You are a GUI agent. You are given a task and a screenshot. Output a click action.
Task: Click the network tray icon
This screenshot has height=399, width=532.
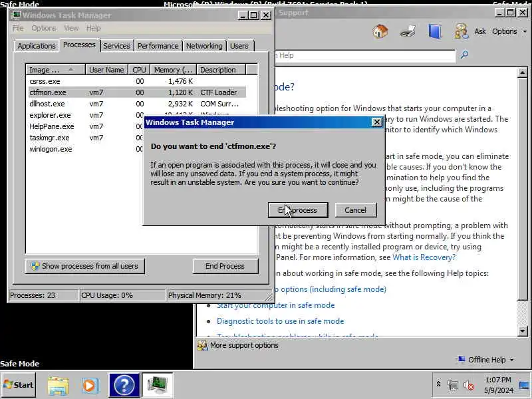tap(453, 385)
